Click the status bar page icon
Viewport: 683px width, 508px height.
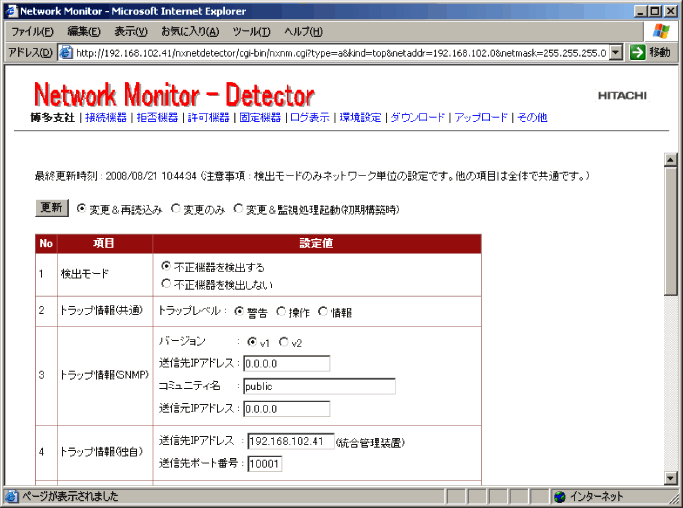pyautogui.click(x=12, y=496)
